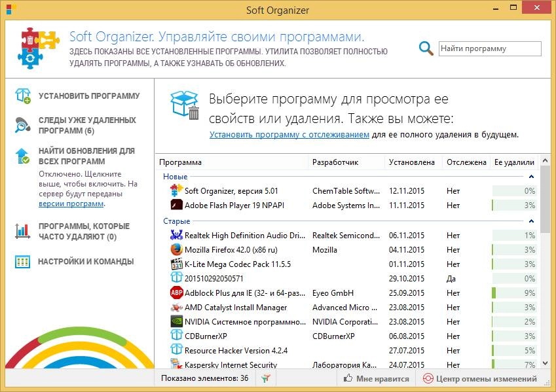Sort by the Разработчик column header
556x392 pixels.
click(346, 162)
